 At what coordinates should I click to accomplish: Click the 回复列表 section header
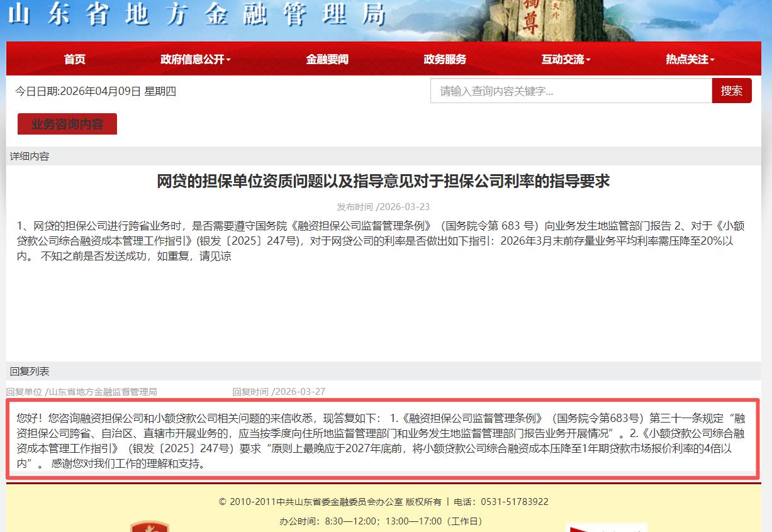pos(30,371)
